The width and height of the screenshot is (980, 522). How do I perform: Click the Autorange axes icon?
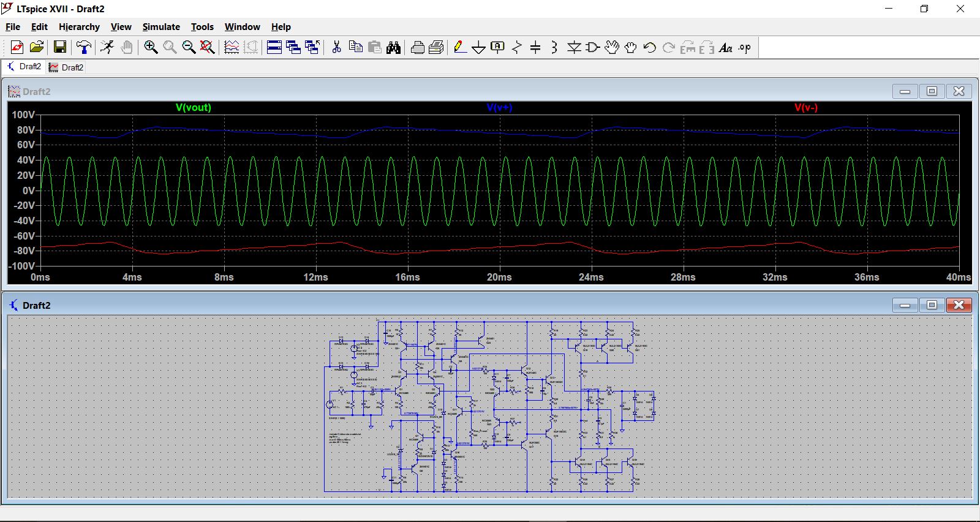pyautogui.click(x=251, y=47)
